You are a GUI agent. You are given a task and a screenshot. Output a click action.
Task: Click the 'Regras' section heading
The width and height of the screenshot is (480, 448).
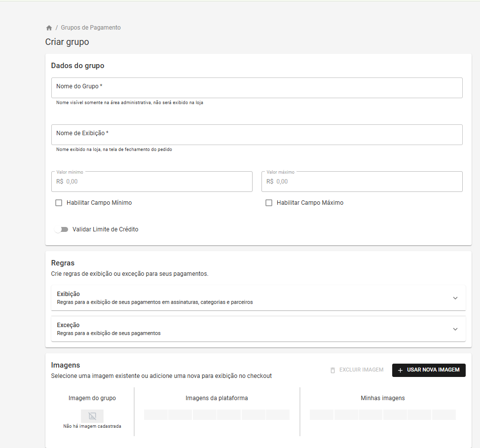63,263
